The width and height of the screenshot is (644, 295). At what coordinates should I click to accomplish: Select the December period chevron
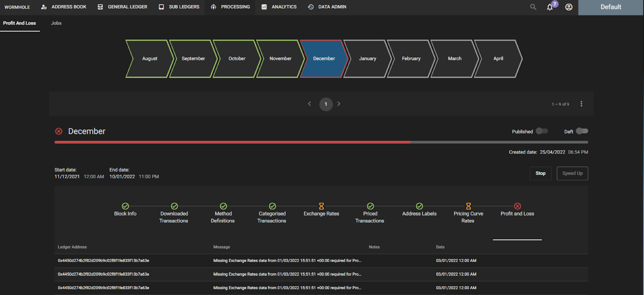pos(324,59)
